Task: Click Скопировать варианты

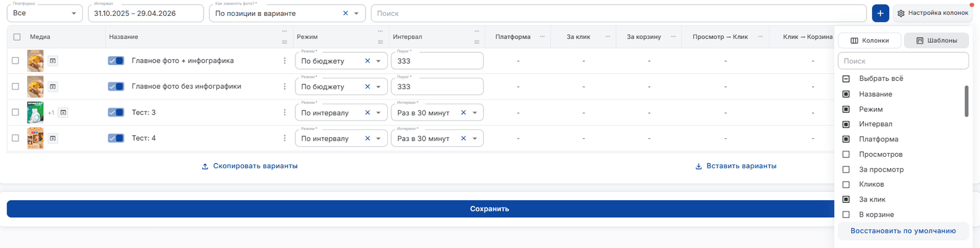Action: (x=249, y=166)
